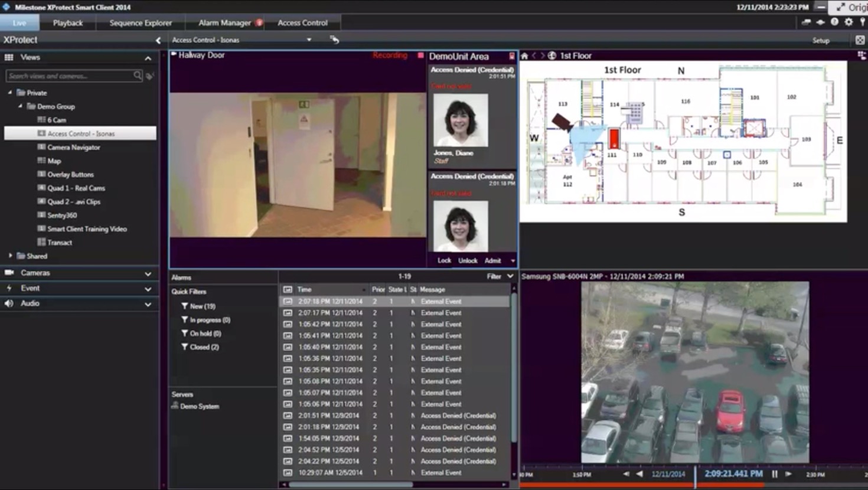Click the Setup button
868x490 pixels.
pyautogui.click(x=821, y=40)
